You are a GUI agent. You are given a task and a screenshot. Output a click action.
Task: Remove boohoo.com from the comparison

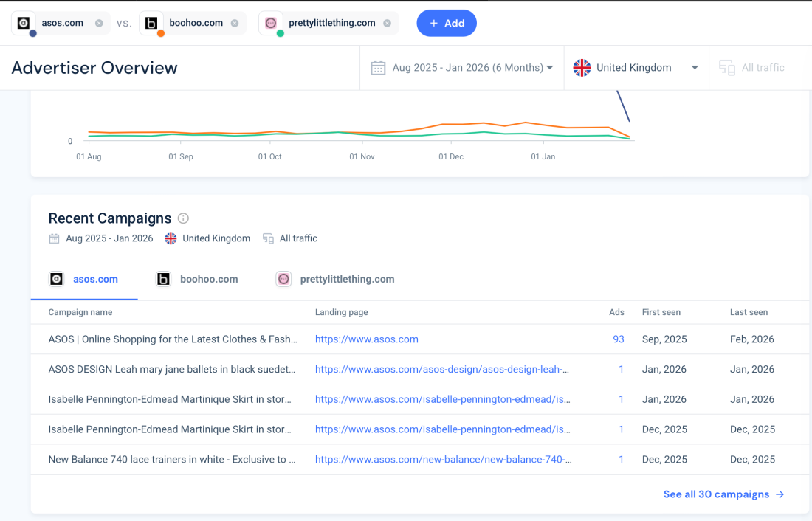pyautogui.click(x=235, y=23)
